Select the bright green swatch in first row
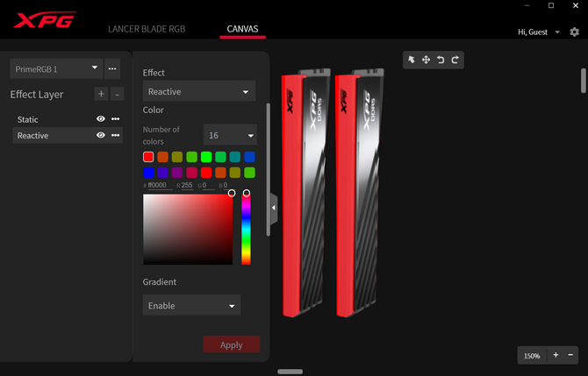Screen dimensions: 588x376 point(206,157)
